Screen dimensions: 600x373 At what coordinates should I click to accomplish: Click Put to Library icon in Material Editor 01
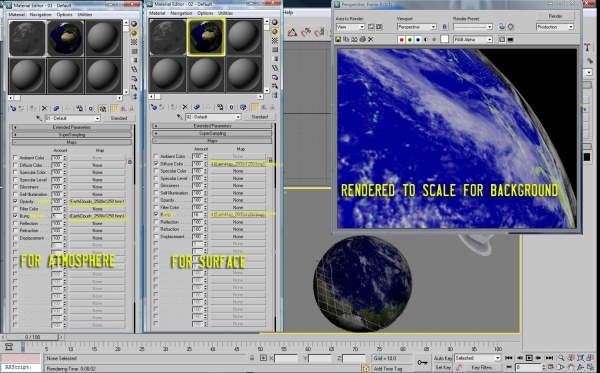[x=79, y=109]
